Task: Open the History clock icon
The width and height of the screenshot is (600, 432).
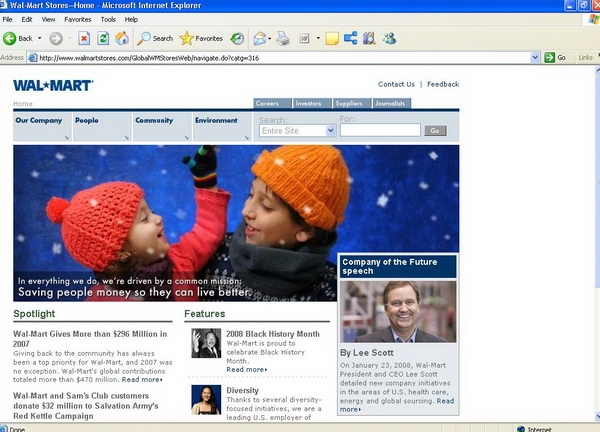Action: click(237, 38)
